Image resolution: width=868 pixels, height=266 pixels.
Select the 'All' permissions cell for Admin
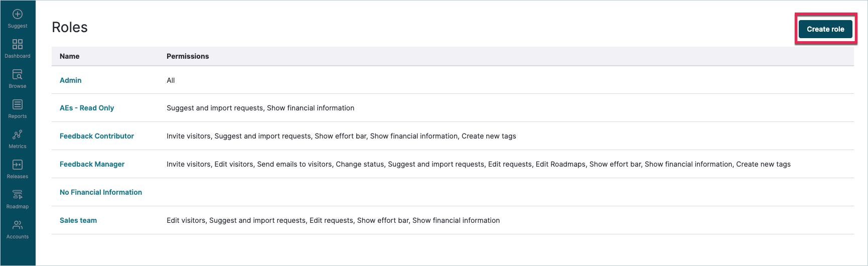point(171,80)
